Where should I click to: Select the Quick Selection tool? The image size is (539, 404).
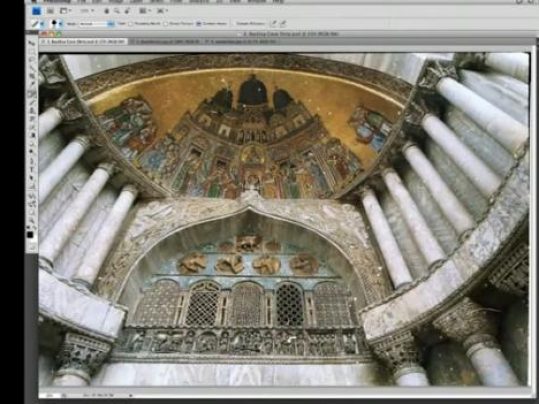tap(32, 68)
